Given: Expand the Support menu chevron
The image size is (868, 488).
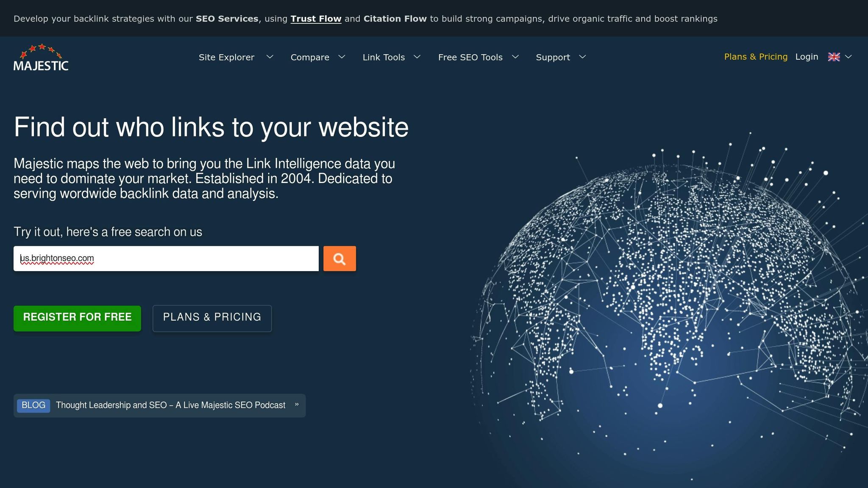Looking at the screenshot, I should click(582, 57).
